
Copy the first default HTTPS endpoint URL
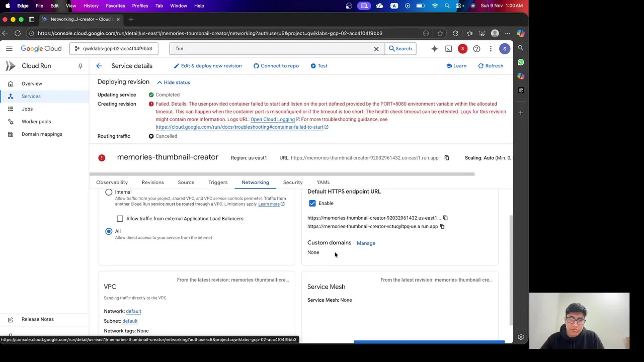445,218
